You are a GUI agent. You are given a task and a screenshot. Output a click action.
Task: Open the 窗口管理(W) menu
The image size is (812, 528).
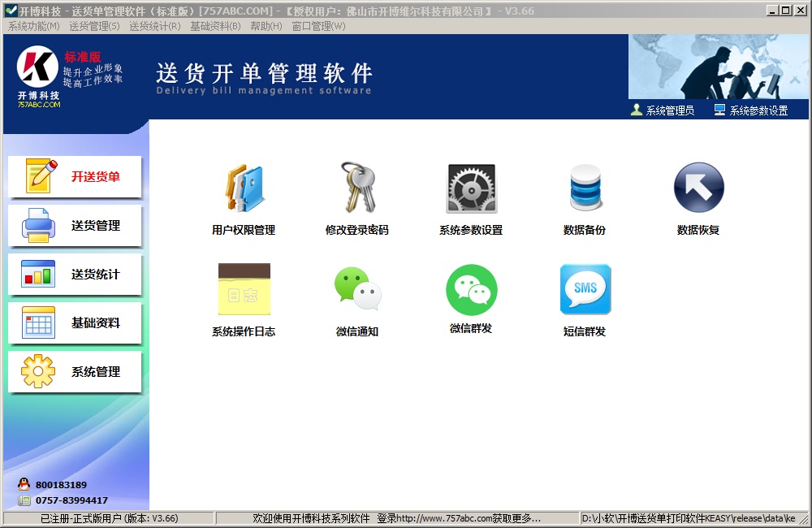(x=318, y=26)
